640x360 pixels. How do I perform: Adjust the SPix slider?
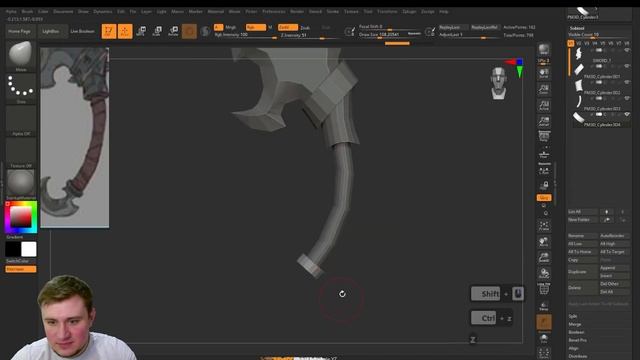coord(544,61)
